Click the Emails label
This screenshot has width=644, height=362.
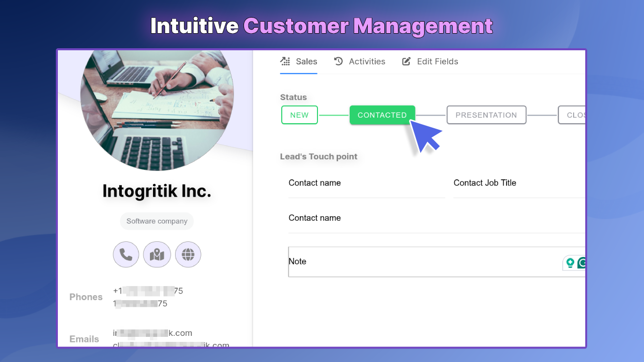point(84,339)
